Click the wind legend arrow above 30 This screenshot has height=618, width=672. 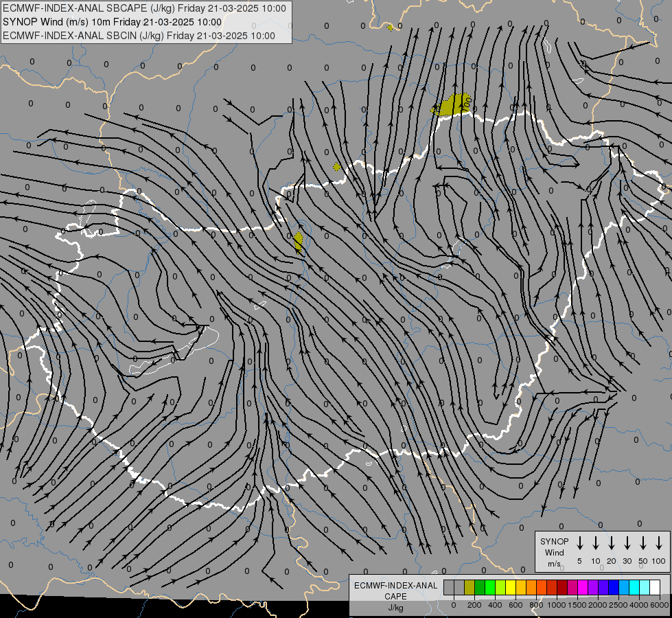point(627,543)
